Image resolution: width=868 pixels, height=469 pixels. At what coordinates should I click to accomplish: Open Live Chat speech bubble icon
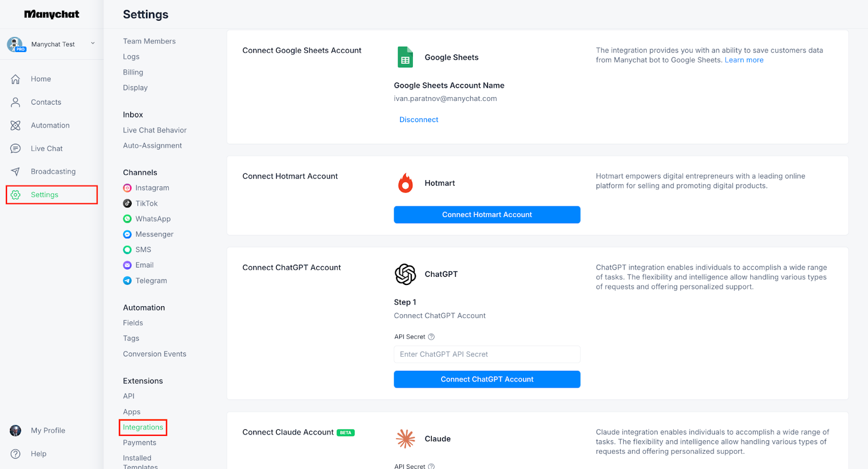coord(16,149)
